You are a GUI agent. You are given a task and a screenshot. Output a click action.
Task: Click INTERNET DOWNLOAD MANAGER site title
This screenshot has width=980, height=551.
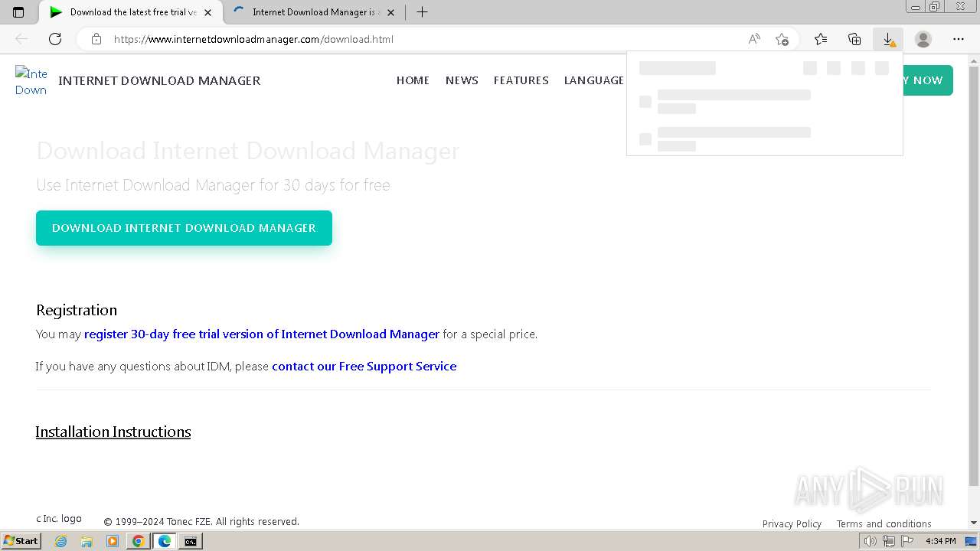point(159,80)
